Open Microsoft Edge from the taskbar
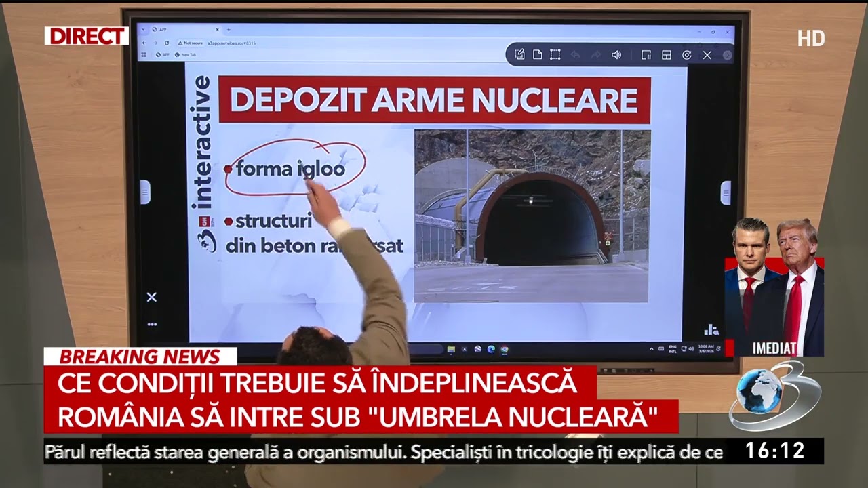This screenshot has height=488, width=868. click(x=491, y=349)
